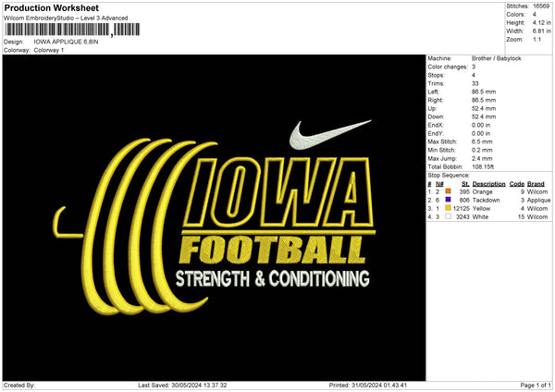The height and width of the screenshot is (392, 555).
Task: Click the Brand column header
Action: point(536,184)
